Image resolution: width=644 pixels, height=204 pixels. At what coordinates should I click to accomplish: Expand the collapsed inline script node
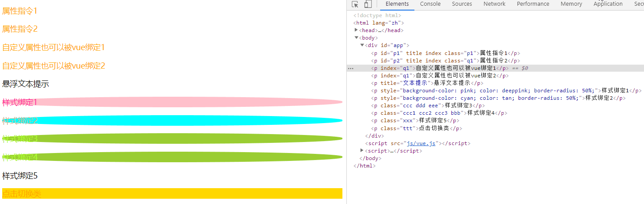(362, 151)
